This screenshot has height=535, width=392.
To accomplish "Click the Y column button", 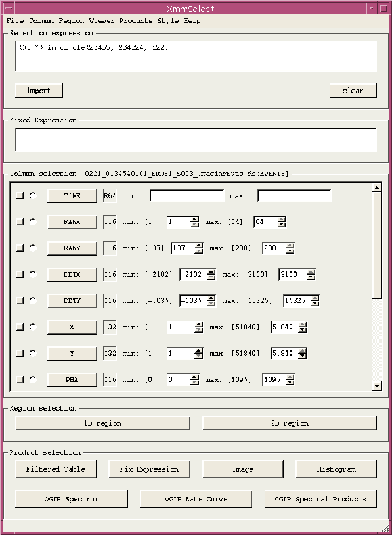I will tap(72, 354).
